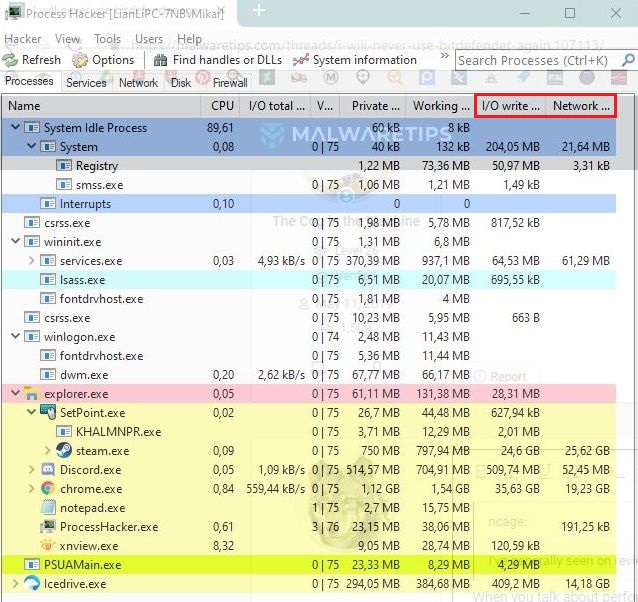Click chrome.exe I/O value 559,44 kB/s

(x=275, y=489)
